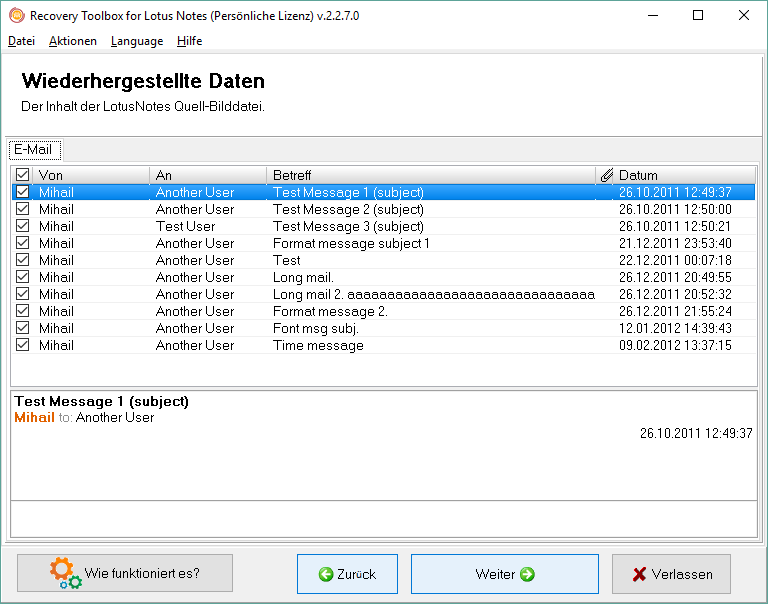The width and height of the screenshot is (768, 604).
Task: Click date '12.01.2012 14:39:43'
Action: 675,328
